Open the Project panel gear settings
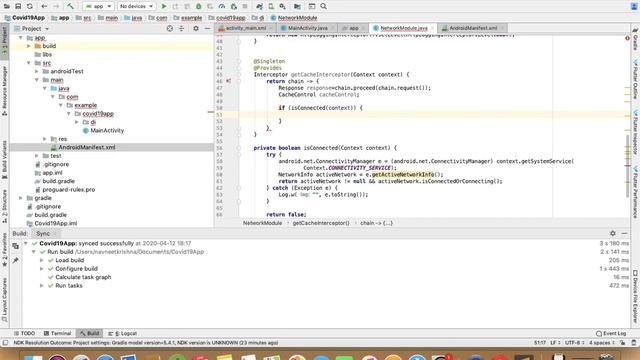 point(196,28)
